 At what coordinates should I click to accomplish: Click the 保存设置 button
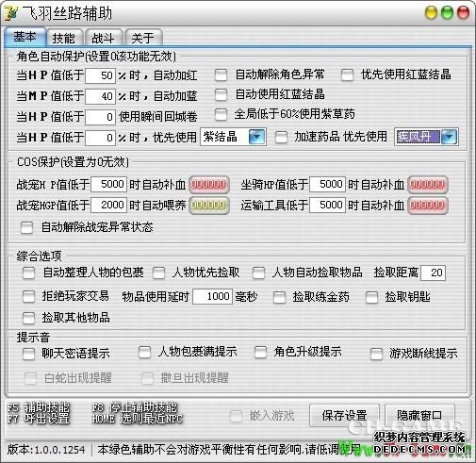[x=344, y=416]
